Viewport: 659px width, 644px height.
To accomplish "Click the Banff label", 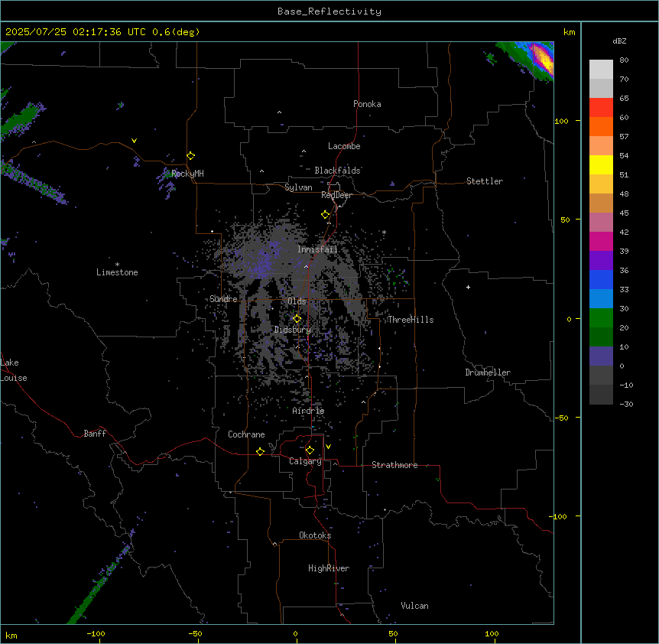I will click(95, 434).
